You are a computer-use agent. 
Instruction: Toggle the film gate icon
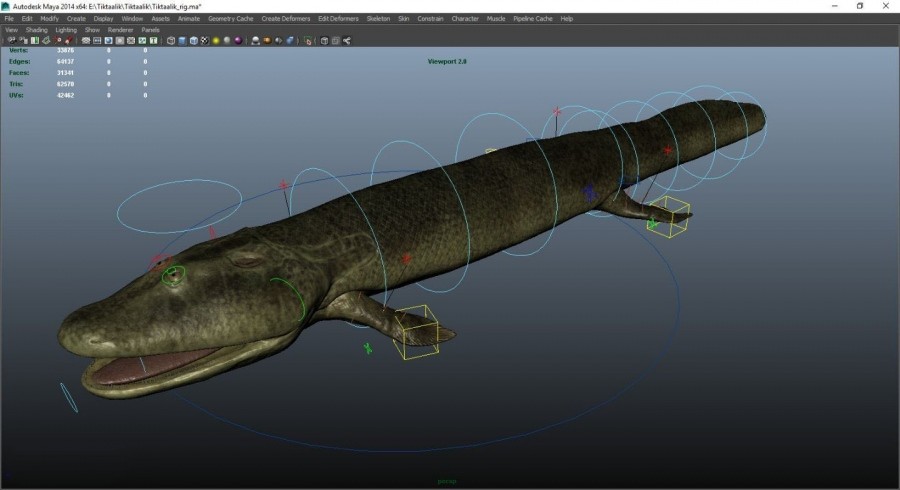(97, 41)
